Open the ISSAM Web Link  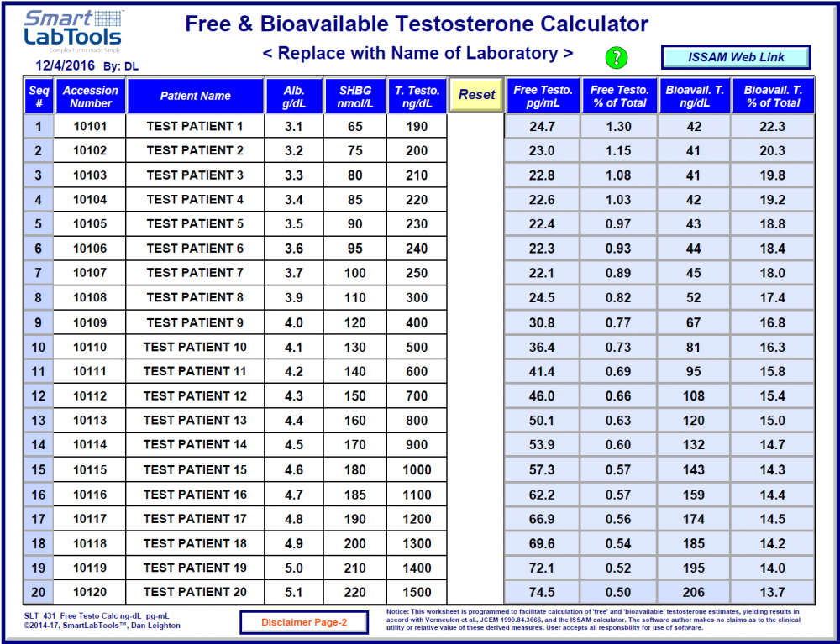[x=735, y=56]
